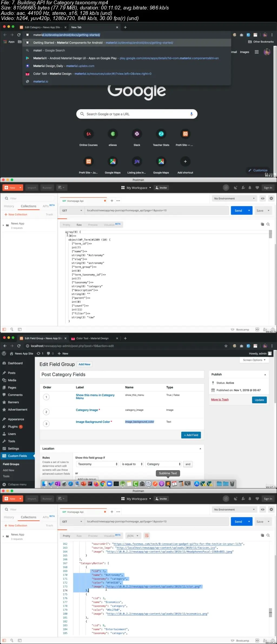Viewport: 277px width, 644px height.
Task: Collapse the Publish panel arrow
Action: pos(265,375)
